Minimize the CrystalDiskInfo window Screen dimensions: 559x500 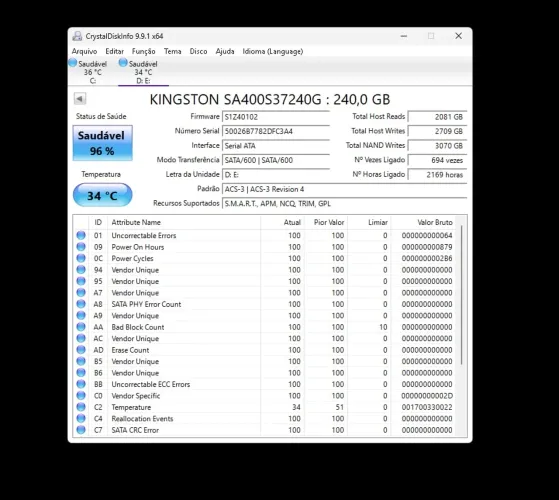[x=404, y=36]
